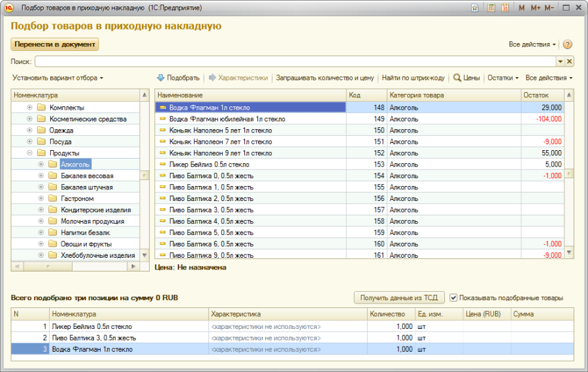This screenshot has height=372, width=588.
Task: Toggle Показывать подобранные товары checkbox
Action: [453, 298]
